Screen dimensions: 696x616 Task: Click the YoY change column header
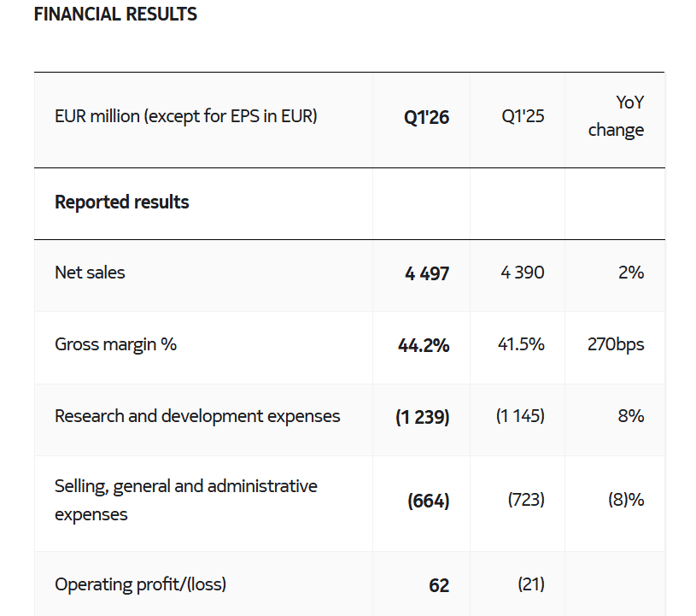[616, 116]
